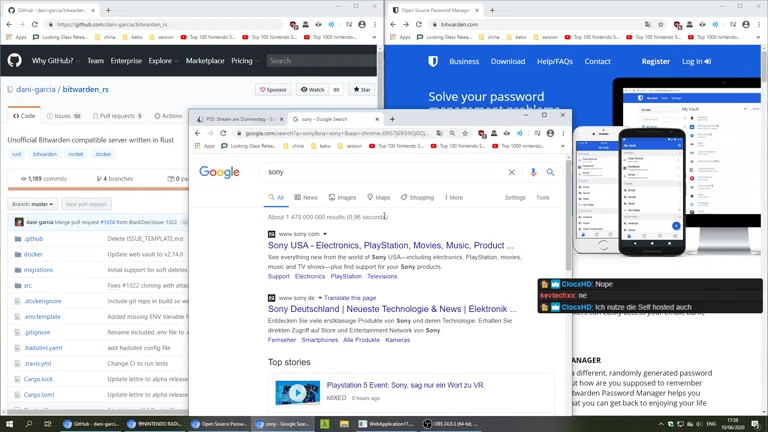Open File Explorer from the taskbar
Image resolution: width=768 pixels, height=432 pixels.
coord(344,424)
